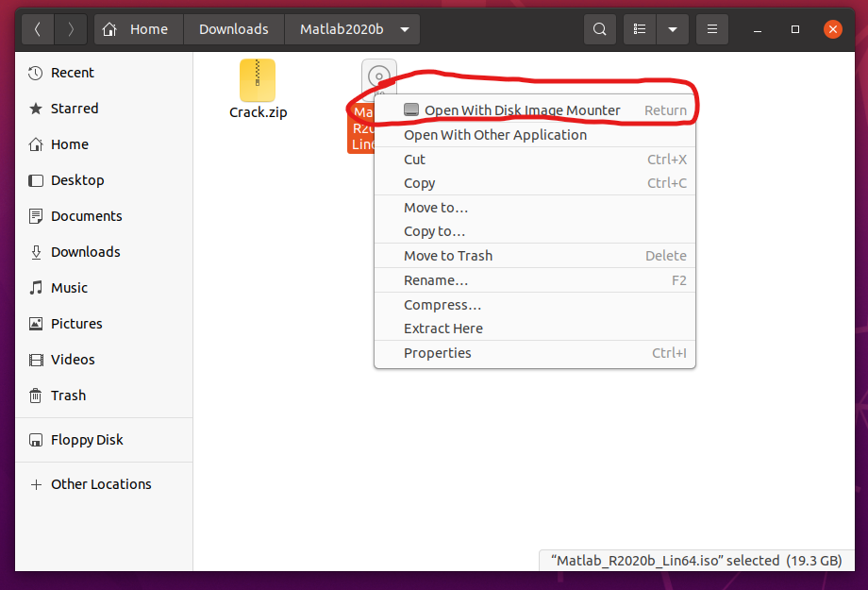Screen dimensions: 868x590
Task: Open Properties from the context menu
Action: point(535,353)
